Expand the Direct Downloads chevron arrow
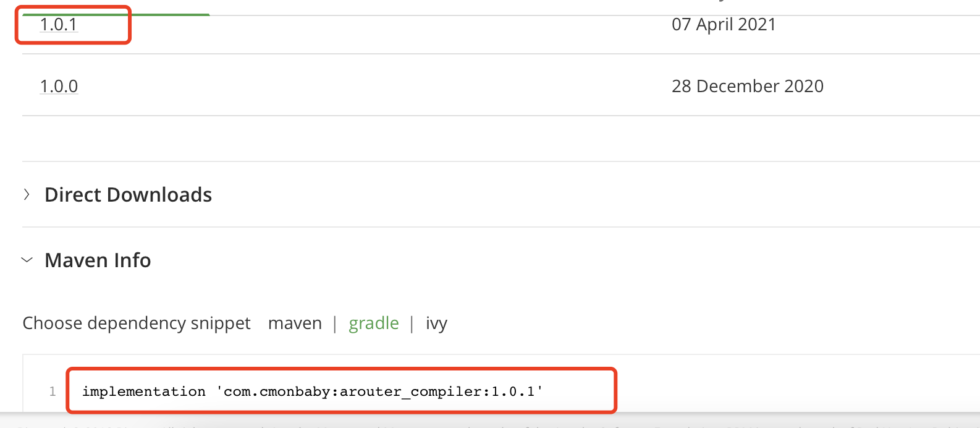Image resolution: width=980 pixels, height=428 pixels. (x=27, y=195)
